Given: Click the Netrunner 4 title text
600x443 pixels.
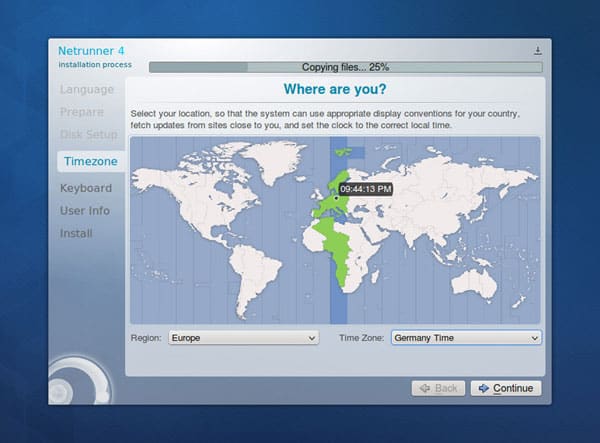Looking at the screenshot, I should (91, 51).
